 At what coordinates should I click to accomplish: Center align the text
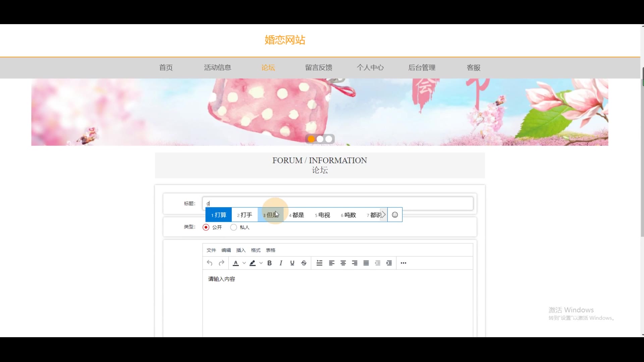(343, 263)
